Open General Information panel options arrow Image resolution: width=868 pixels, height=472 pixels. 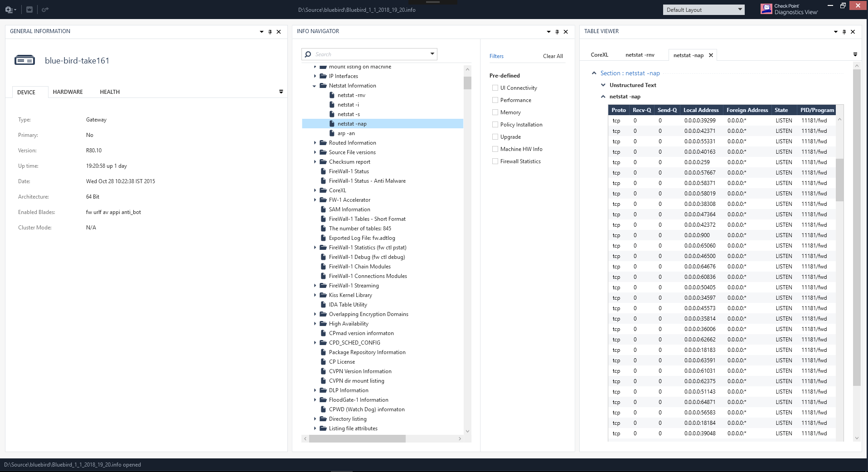tap(262, 32)
